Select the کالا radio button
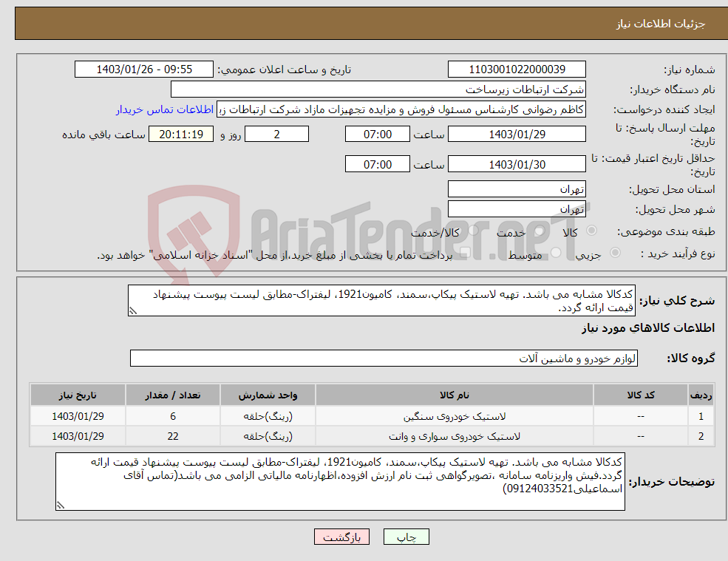 (x=591, y=231)
